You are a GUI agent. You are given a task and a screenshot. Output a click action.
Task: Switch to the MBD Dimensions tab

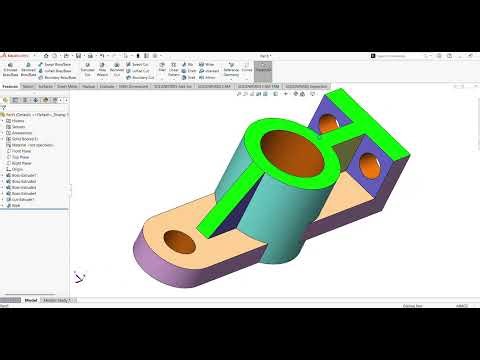(133, 86)
